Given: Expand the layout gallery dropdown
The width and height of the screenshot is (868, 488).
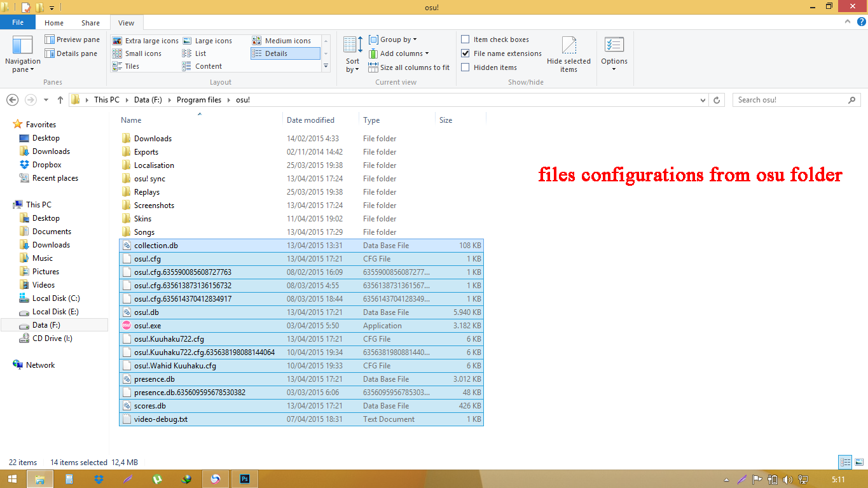Looking at the screenshot, I should point(326,66).
